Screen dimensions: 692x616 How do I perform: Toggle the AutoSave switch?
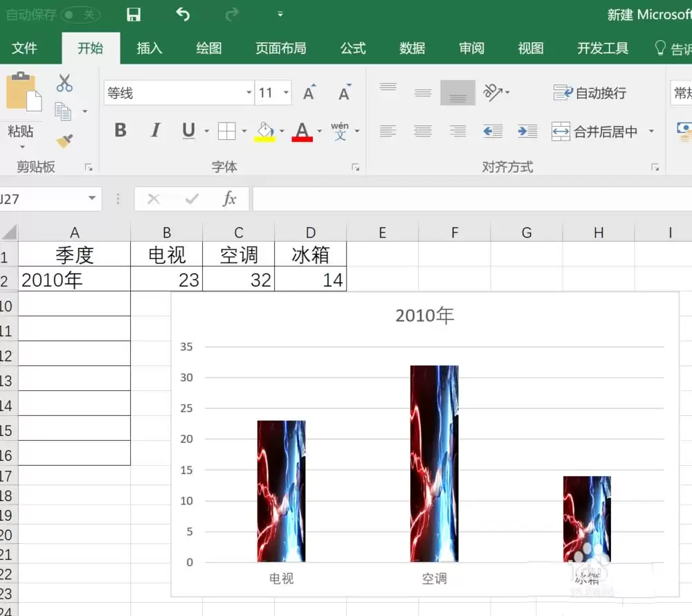pyautogui.click(x=81, y=15)
